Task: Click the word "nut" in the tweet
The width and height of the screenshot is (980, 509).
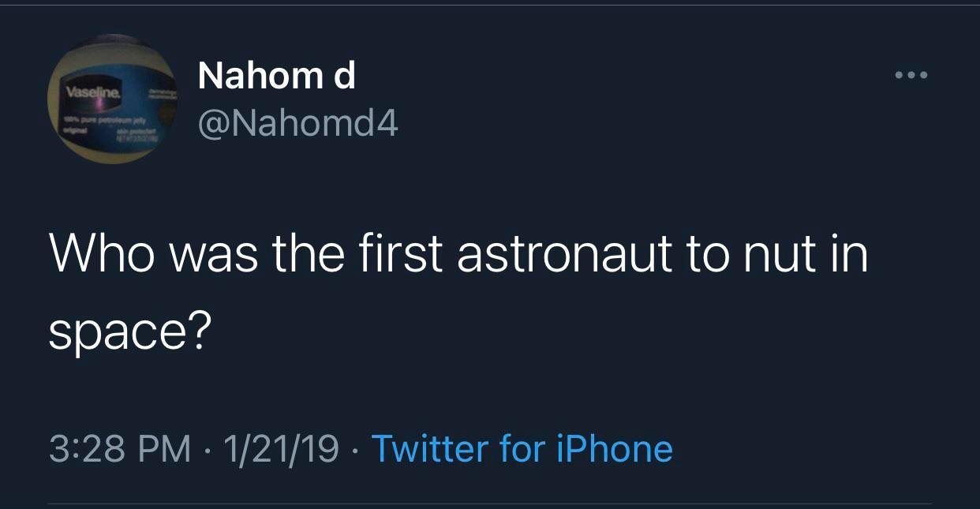Action: click(x=772, y=256)
